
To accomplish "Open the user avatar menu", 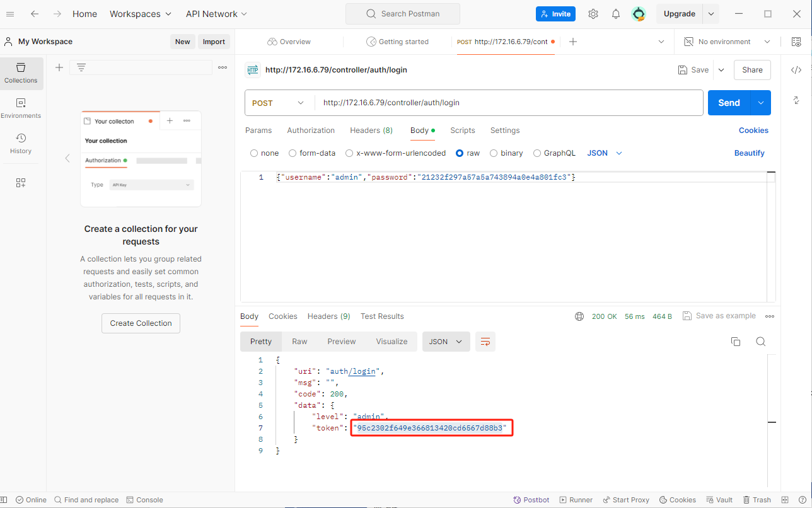I will point(639,14).
